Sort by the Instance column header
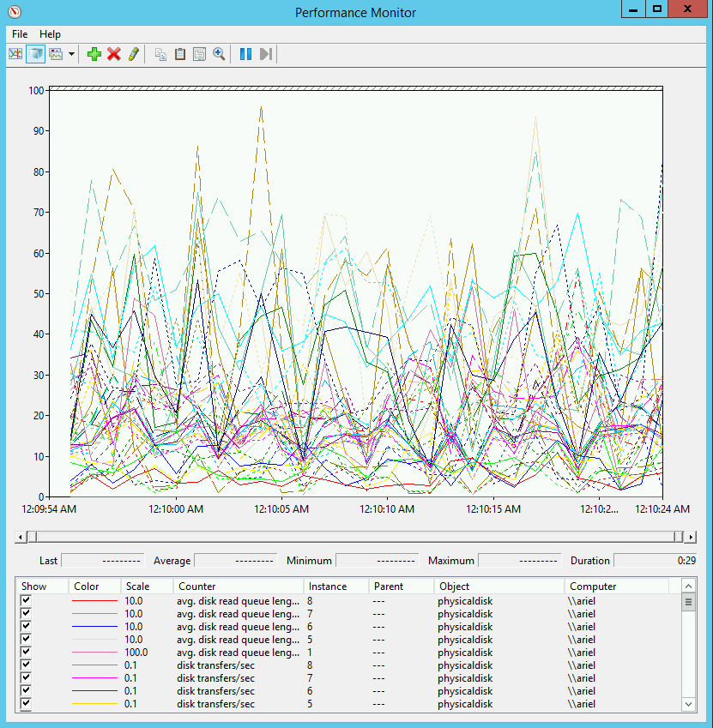The width and height of the screenshot is (713, 728). 336,587
